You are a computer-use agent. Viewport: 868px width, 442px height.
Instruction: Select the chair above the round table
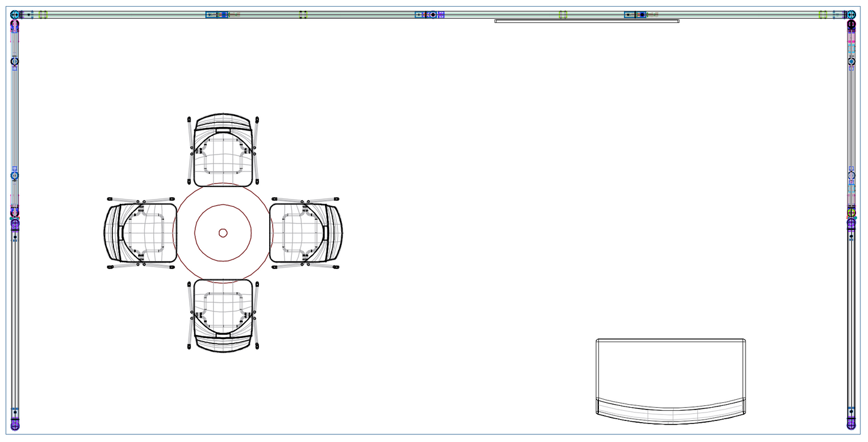tap(223, 150)
